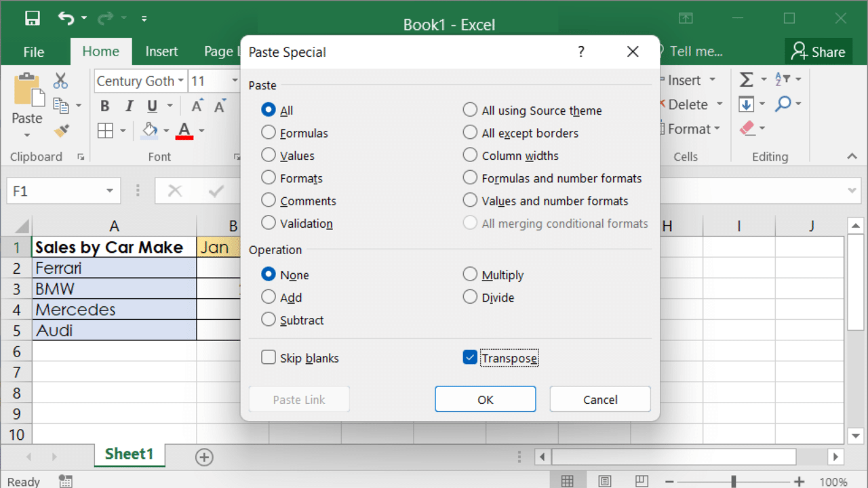868x488 pixels.
Task: Choose the Multiply operation radio button
Action: 470,274
